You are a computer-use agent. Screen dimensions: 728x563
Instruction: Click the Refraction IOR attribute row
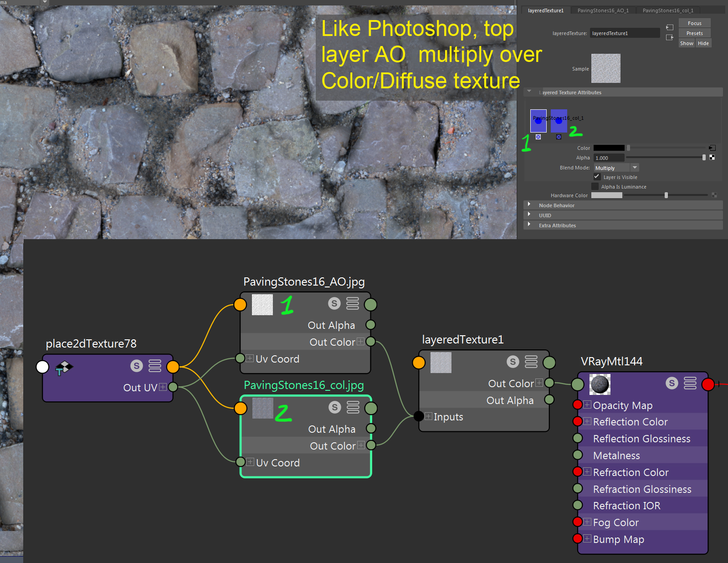642,506
